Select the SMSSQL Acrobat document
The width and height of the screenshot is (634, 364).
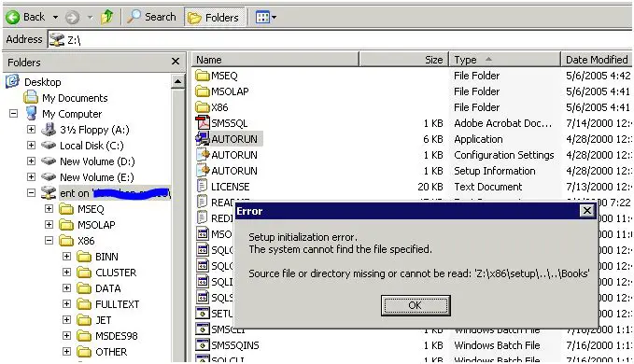tap(229, 123)
